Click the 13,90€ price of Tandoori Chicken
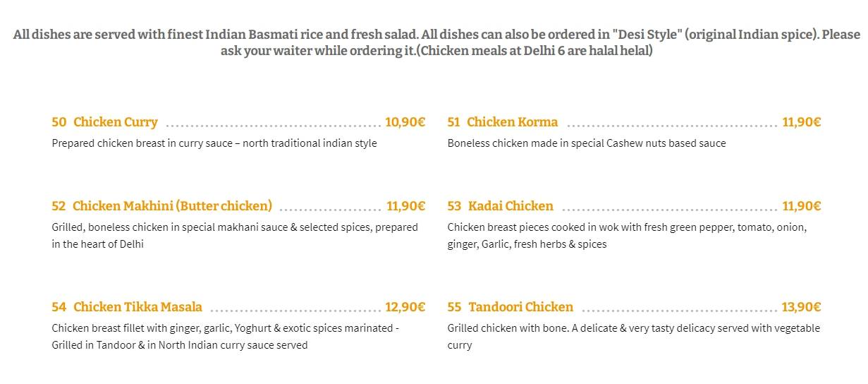The height and width of the screenshot is (384, 868). (801, 307)
